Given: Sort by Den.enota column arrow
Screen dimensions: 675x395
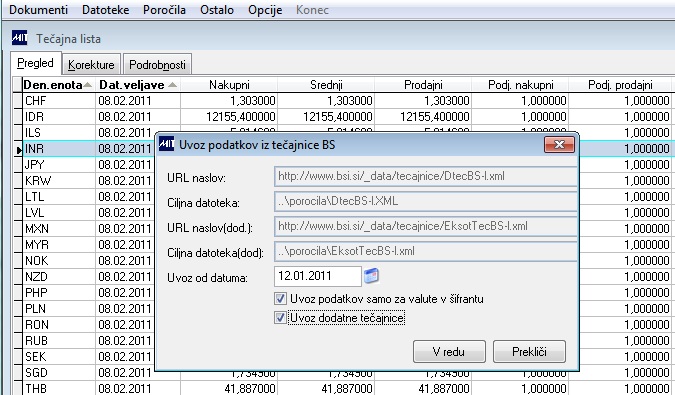Looking at the screenshot, I should click(x=87, y=85).
